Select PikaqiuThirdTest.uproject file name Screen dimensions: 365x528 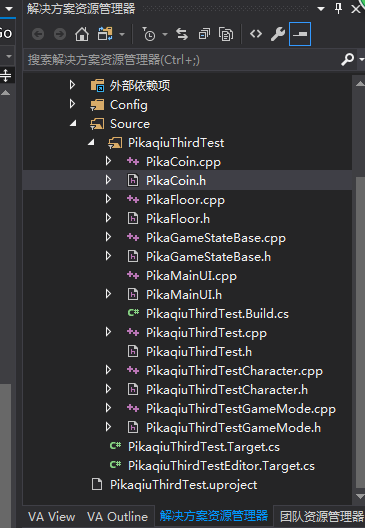click(184, 485)
